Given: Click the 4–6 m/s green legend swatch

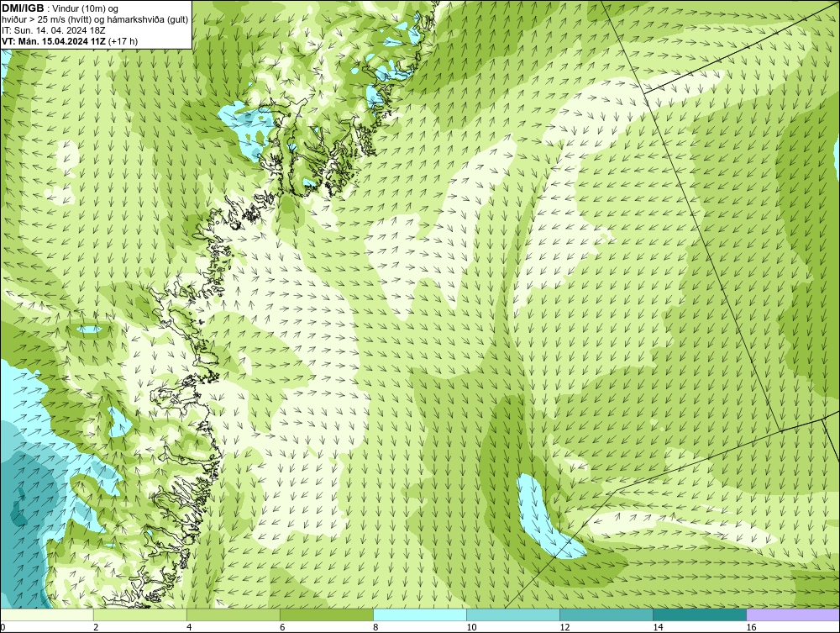Looking at the screenshot, I should pos(234,615).
